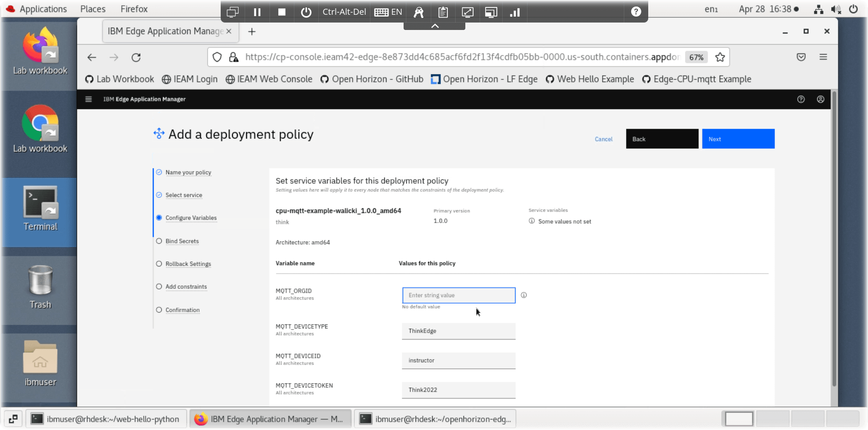Open the signal strength bars icon
This screenshot has width=868, height=430.
515,12
